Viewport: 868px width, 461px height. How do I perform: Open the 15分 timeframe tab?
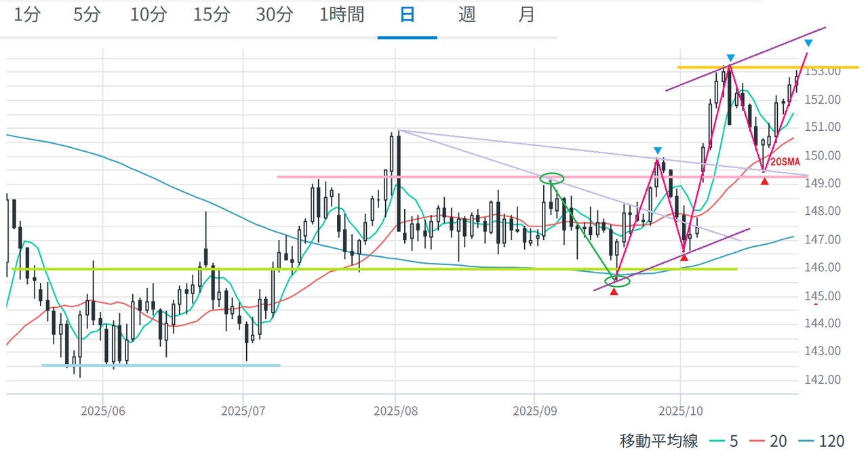211,15
